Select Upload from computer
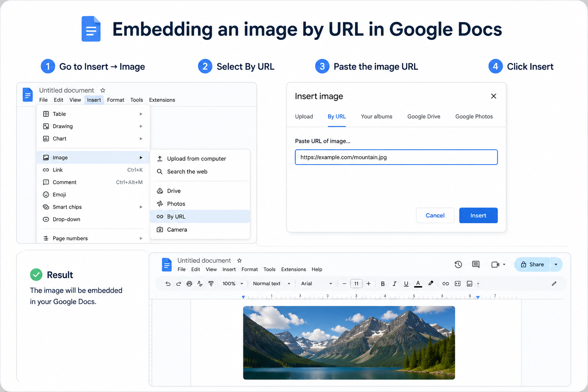 click(x=200, y=158)
